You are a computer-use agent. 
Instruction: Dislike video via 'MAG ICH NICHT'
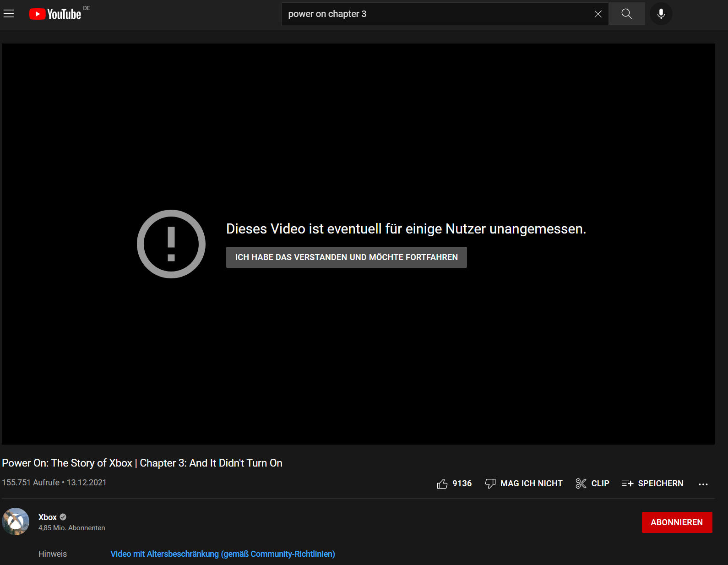click(x=524, y=484)
